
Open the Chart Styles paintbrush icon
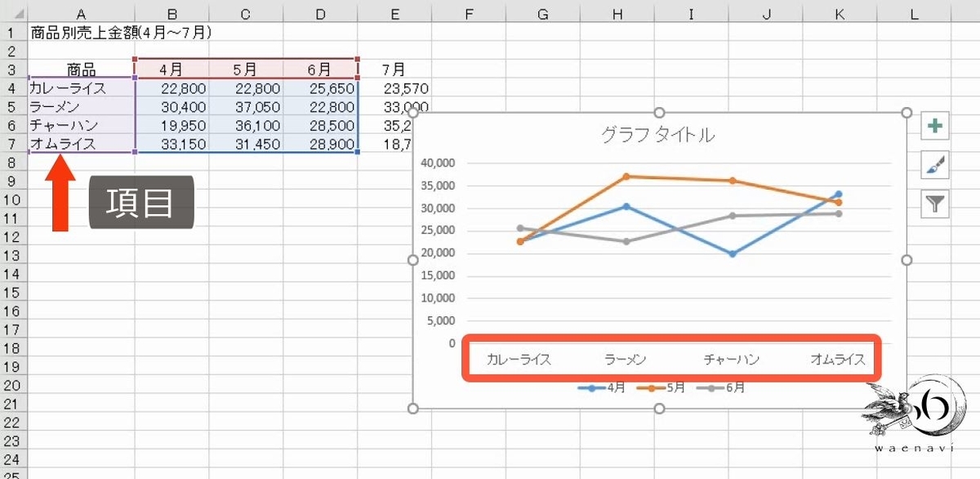pos(935,165)
